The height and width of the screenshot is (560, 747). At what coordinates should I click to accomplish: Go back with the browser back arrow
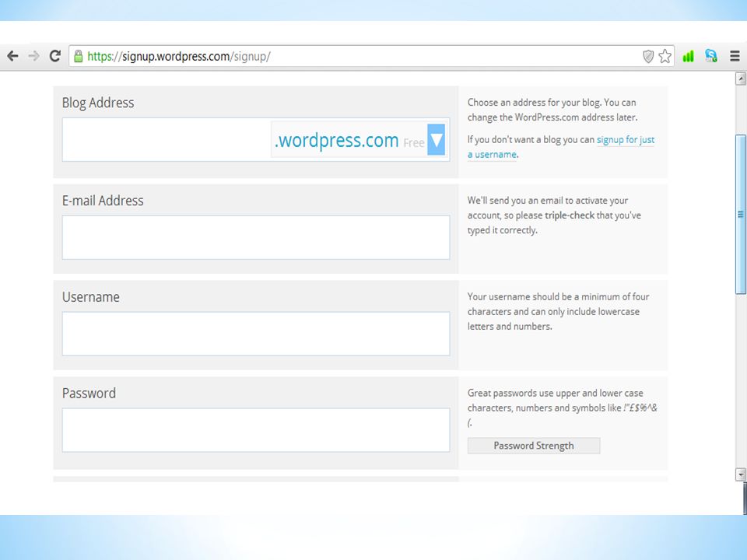13,56
